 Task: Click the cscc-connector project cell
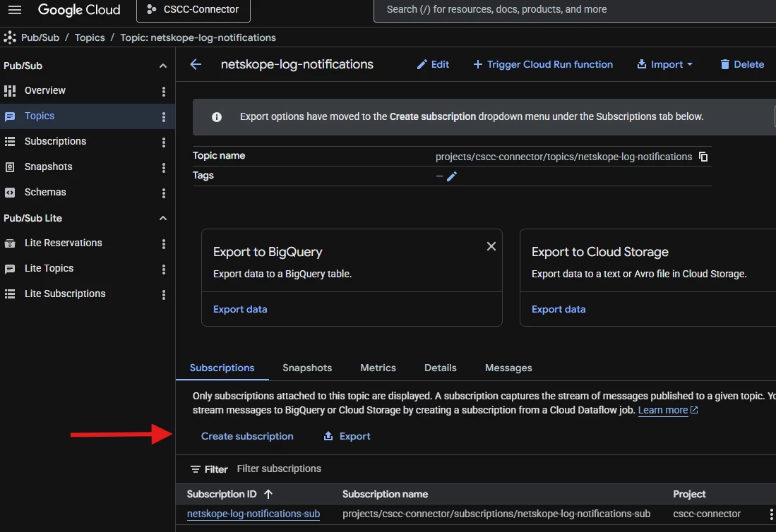tap(707, 514)
